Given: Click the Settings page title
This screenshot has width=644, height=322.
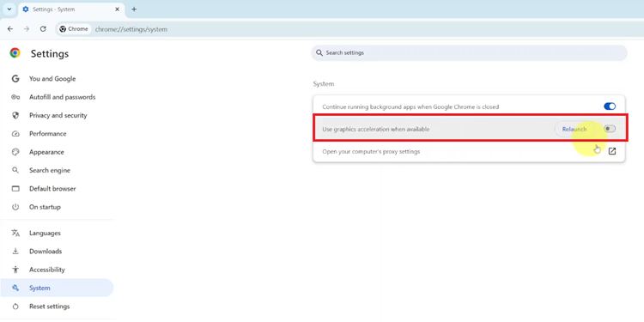Looking at the screenshot, I should [x=50, y=54].
